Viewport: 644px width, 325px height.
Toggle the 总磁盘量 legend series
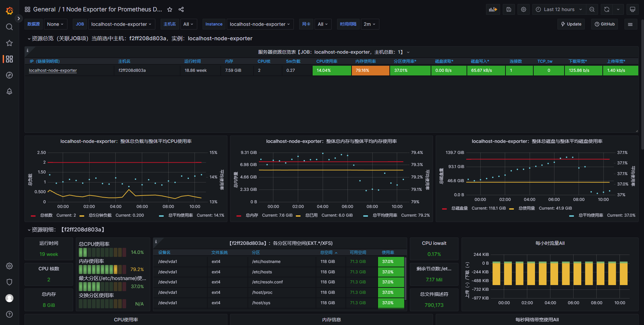click(x=459, y=208)
